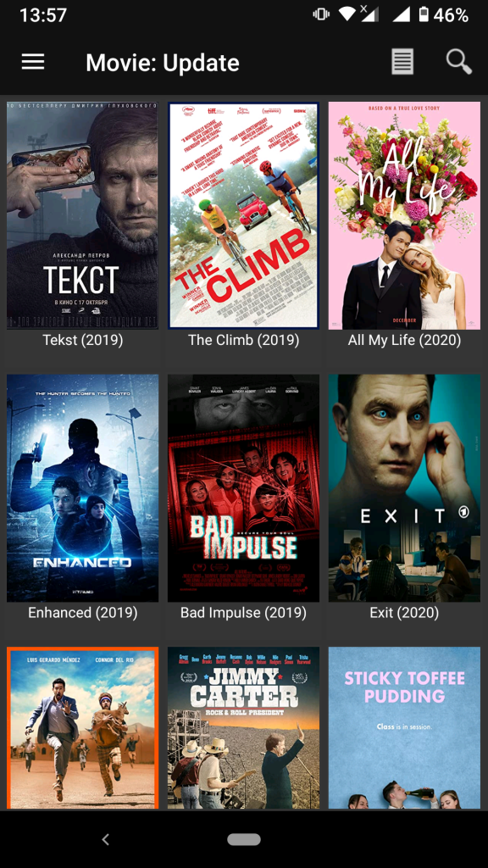Open the poster with two running men
Viewport: 488px width, 868px height.
pos(82,728)
